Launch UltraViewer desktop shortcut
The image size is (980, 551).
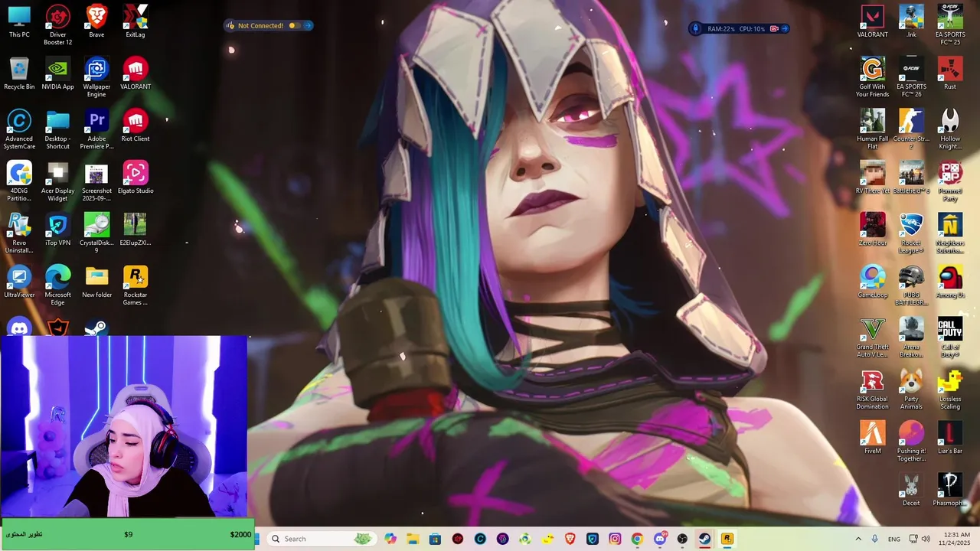coord(19,282)
